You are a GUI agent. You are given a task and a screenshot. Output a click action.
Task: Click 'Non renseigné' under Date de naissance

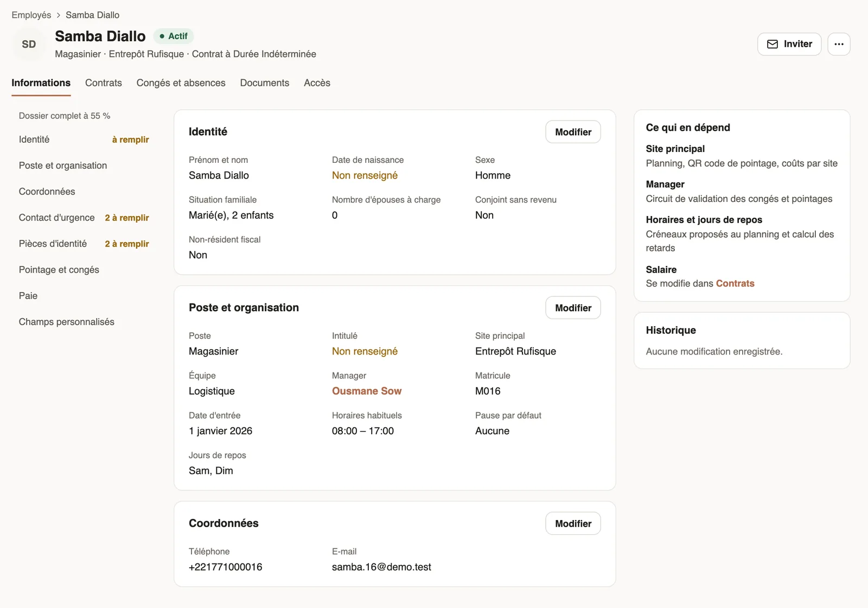pyautogui.click(x=365, y=175)
